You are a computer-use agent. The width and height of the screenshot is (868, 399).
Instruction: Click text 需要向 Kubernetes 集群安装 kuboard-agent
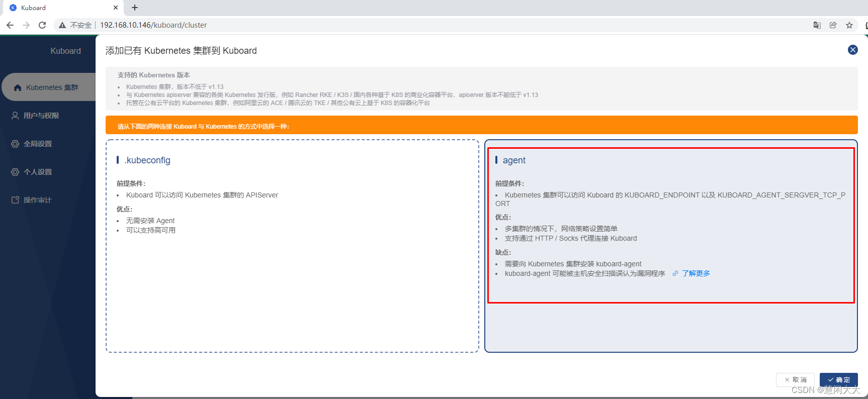coord(573,264)
